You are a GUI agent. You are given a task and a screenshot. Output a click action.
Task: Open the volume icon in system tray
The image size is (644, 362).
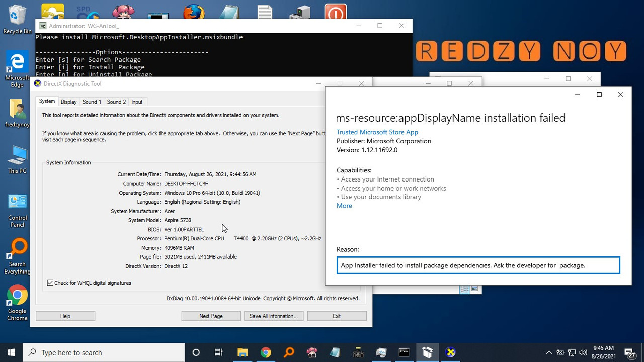point(584,352)
